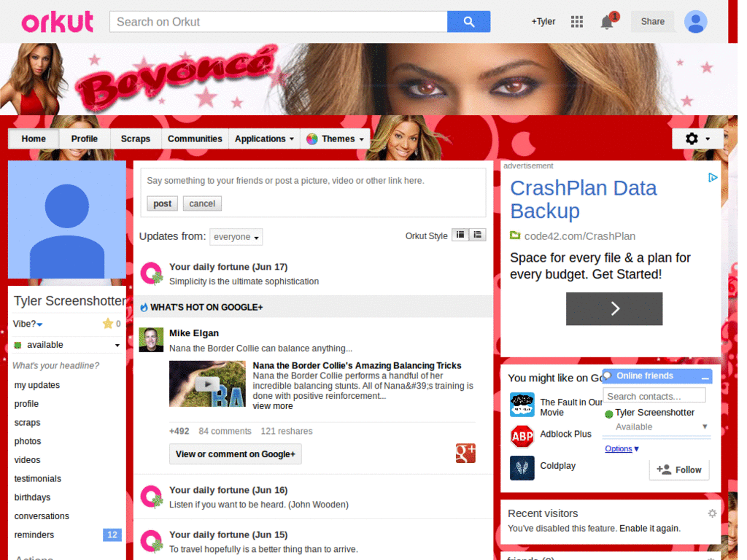747x560 pixels.
Task: Open the settings gear dropdown
Action: (x=697, y=139)
